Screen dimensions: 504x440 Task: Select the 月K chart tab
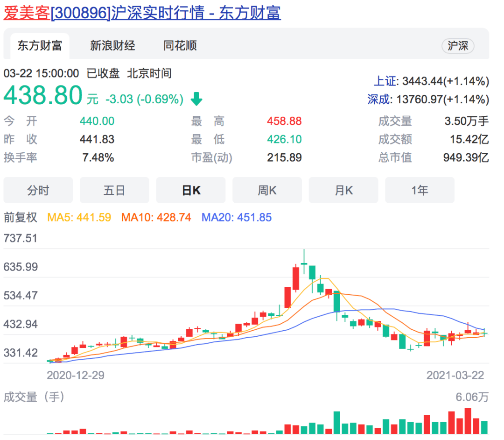(x=343, y=190)
